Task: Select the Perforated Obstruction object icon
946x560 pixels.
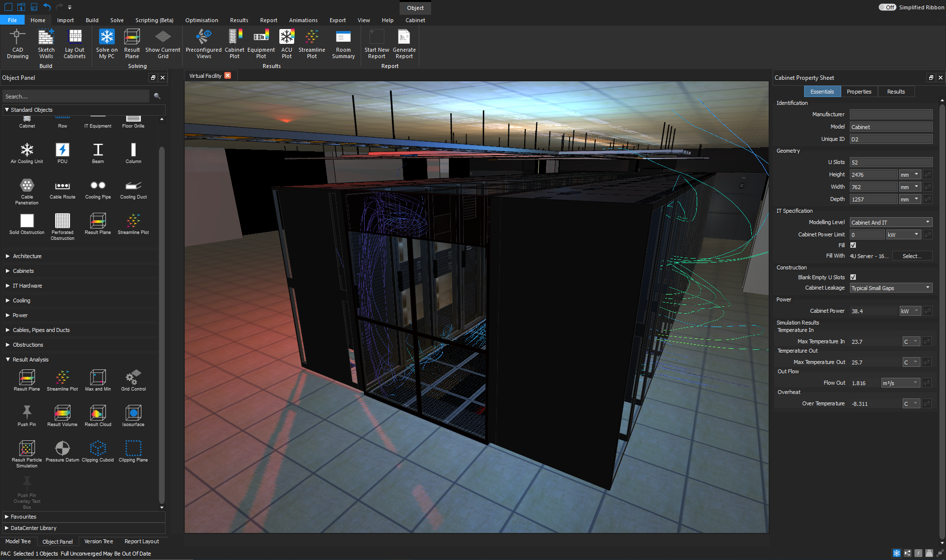Action: pos(62,221)
